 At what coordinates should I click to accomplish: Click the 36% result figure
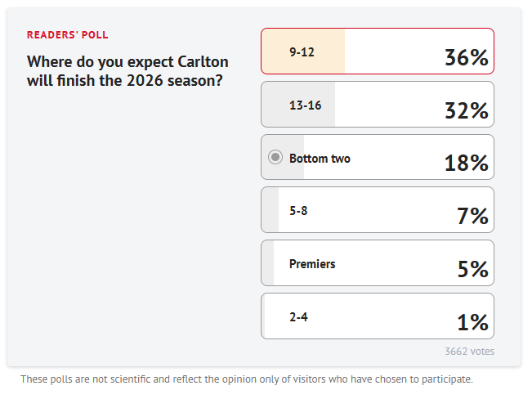[x=466, y=58]
